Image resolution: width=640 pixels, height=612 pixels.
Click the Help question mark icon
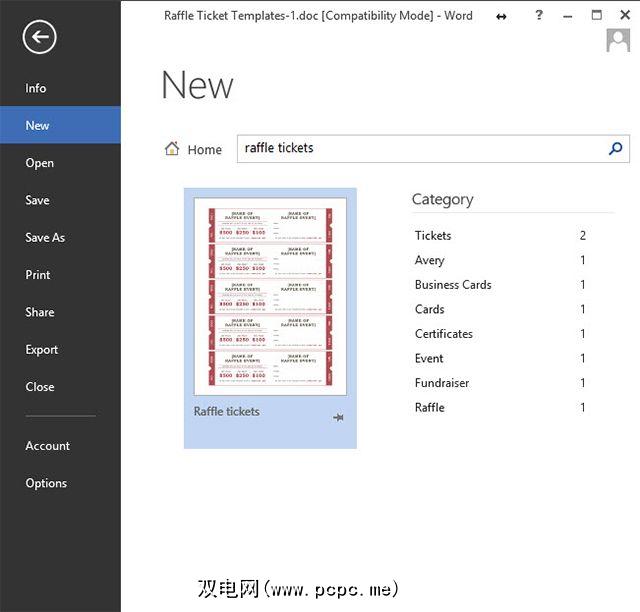tap(539, 16)
